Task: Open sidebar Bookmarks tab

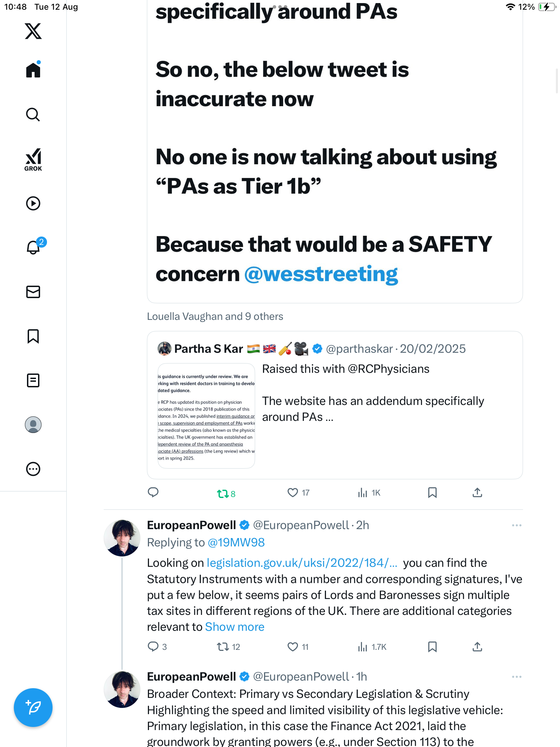Action: (33, 336)
